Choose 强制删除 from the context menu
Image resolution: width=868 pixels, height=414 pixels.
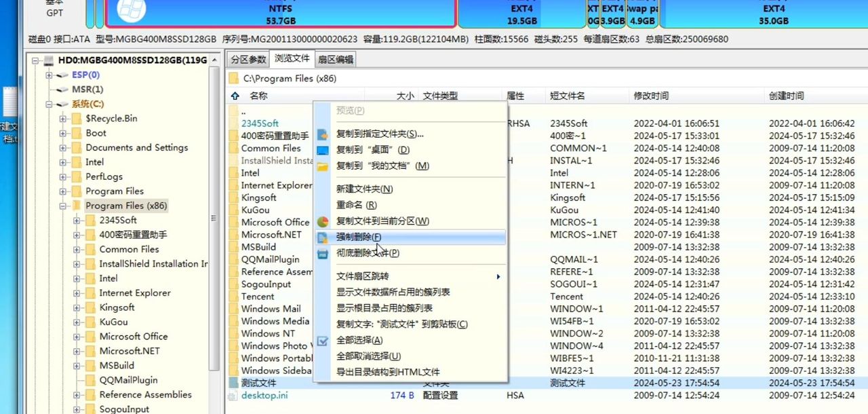359,237
